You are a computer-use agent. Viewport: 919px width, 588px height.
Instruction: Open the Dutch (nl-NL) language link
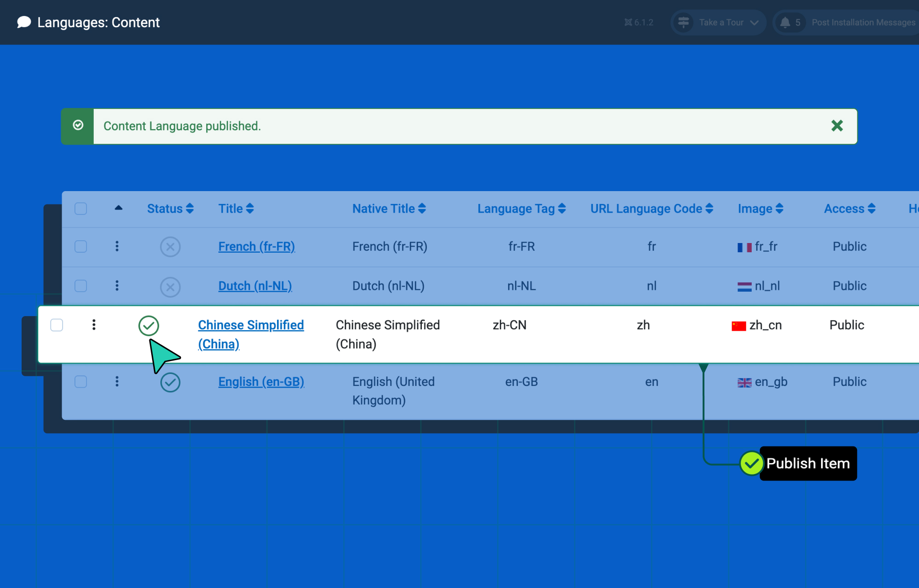pos(255,286)
